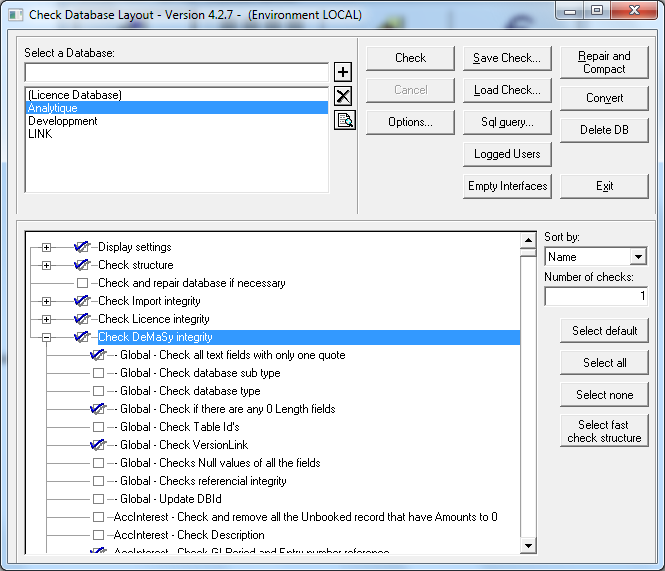Screen dimensions: 665x571
Task: Toggle Check Licence integrity checkbox
Action: (x=81, y=319)
